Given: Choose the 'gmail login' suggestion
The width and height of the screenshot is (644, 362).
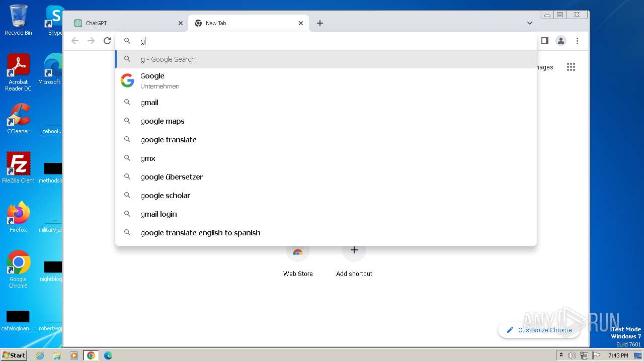Looking at the screenshot, I should coord(326,214).
